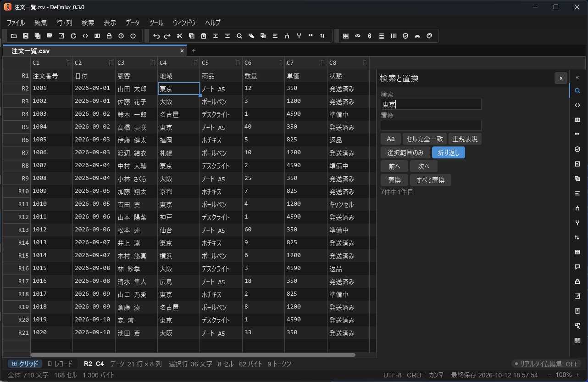Click the すべて置換 button
This screenshot has height=382, width=588.
431,180
